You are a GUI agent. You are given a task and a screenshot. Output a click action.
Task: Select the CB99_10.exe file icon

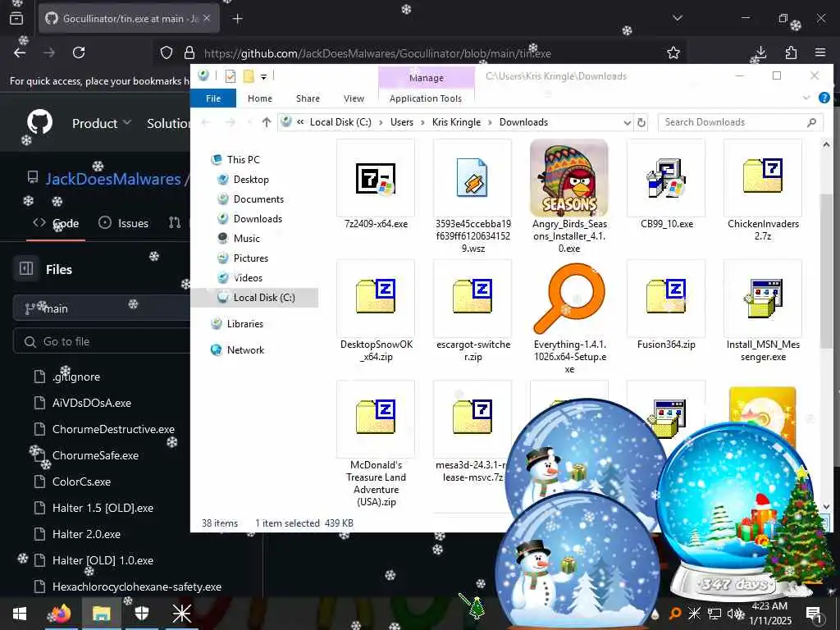coord(666,178)
